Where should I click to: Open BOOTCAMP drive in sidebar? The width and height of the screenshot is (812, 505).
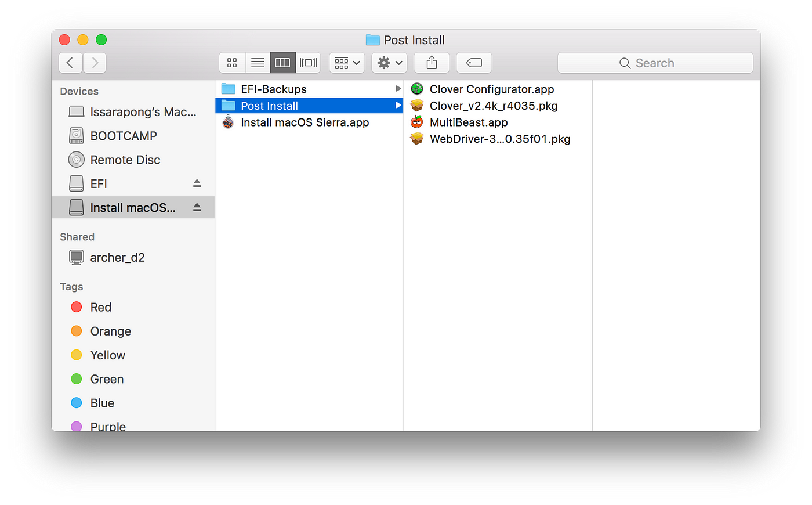[x=133, y=136]
